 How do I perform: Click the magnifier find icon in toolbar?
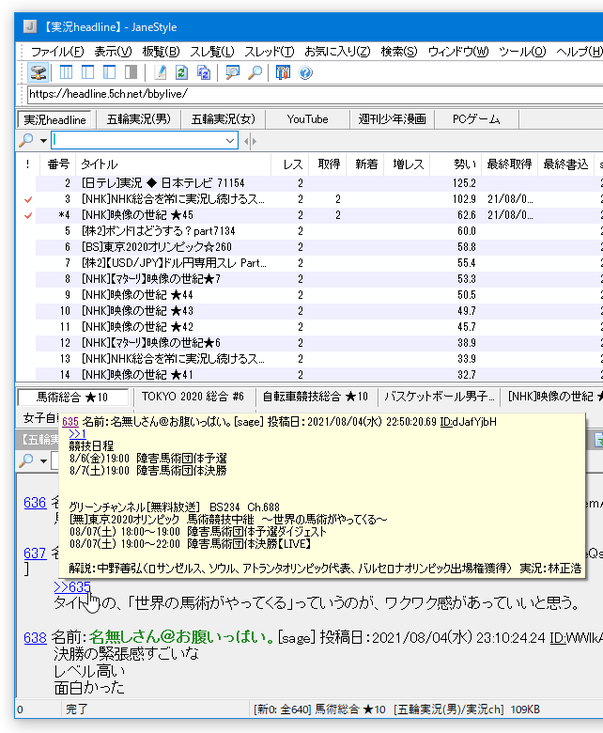coord(255,72)
